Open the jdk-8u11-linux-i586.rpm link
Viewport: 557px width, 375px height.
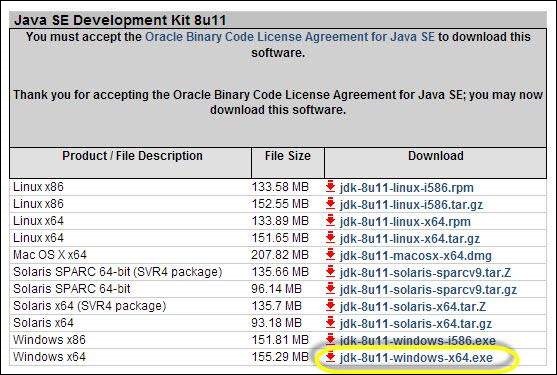click(x=406, y=188)
